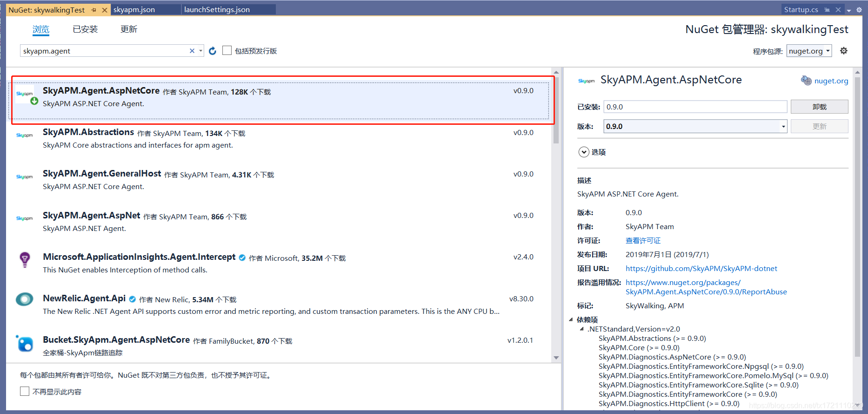Click the installed version 0.9.0 field
This screenshot has height=414, width=868.
point(695,107)
